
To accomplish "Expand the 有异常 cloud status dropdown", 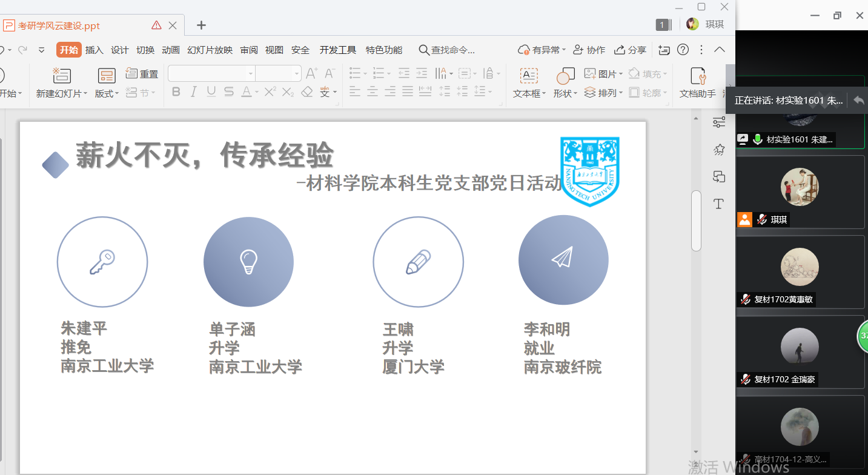I will click(x=542, y=50).
